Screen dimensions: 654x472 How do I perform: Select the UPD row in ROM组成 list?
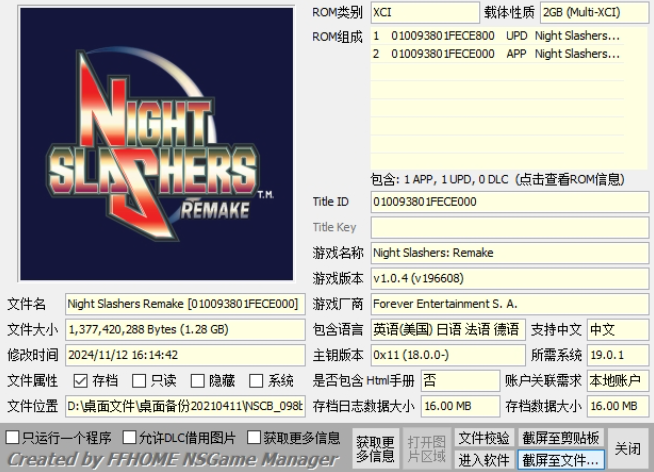497,36
